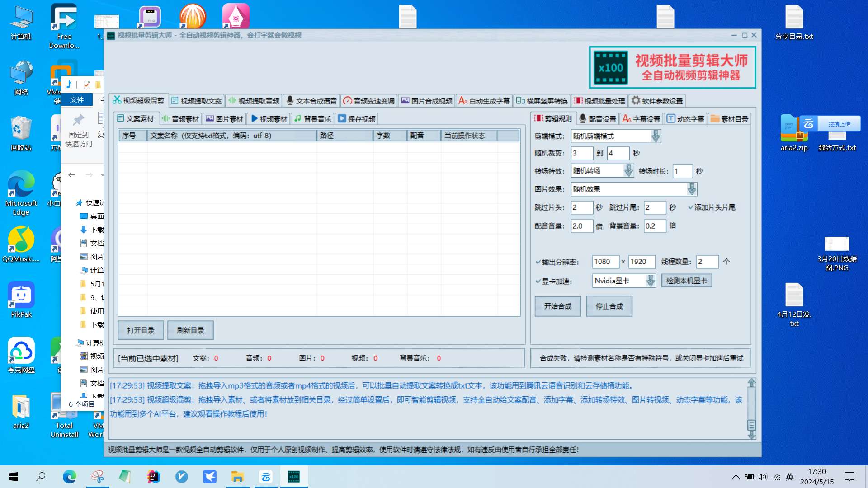Switch to 背景音乐 music note tab
The image size is (868, 488).
(313, 119)
